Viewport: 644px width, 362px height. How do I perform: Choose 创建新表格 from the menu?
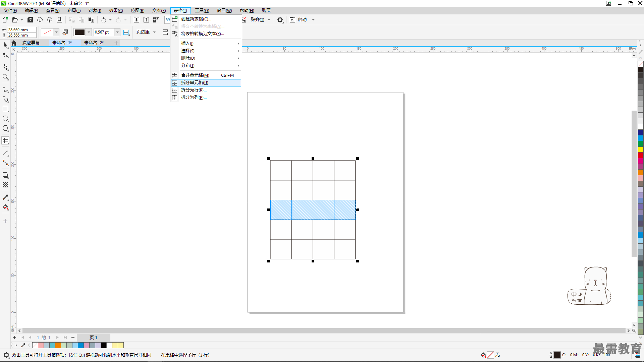[x=206, y=19]
